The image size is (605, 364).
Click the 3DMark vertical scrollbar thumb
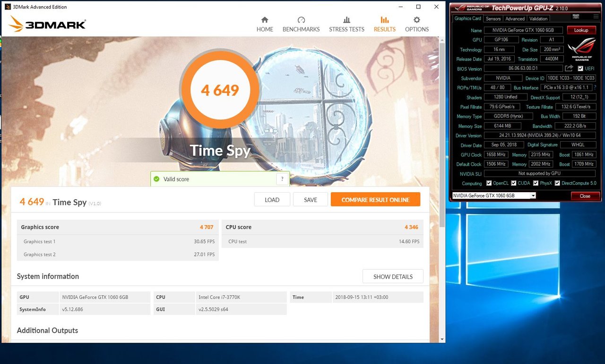pos(442,135)
